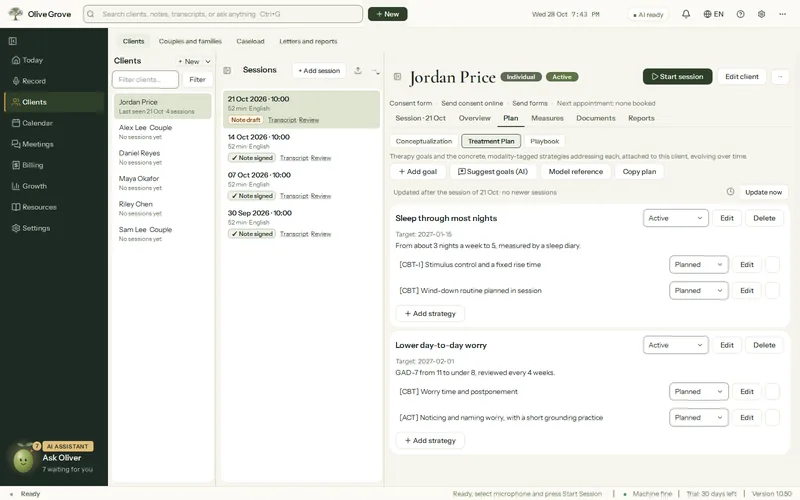Expand the arrow next to New in Clients
The height and width of the screenshot is (500, 800).
[x=208, y=61]
